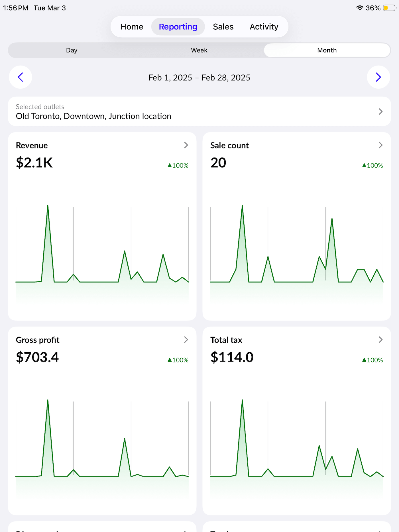
Task: Tap the Revenue line chart
Action: point(102,251)
